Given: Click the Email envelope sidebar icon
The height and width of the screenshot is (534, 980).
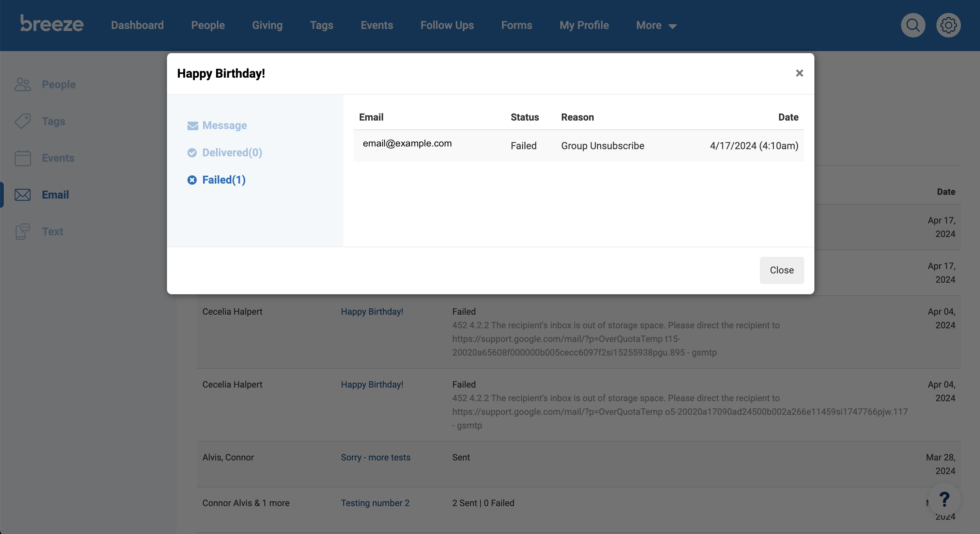Looking at the screenshot, I should click(23, 195).
